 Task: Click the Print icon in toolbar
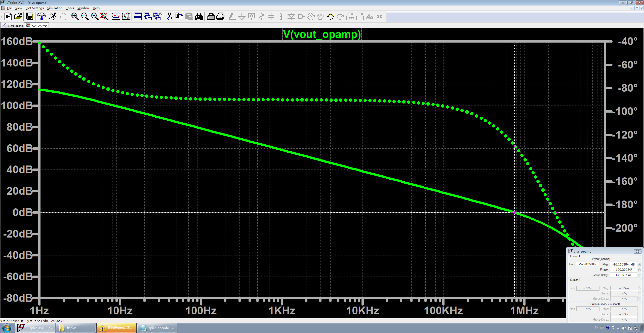[220, 17]
